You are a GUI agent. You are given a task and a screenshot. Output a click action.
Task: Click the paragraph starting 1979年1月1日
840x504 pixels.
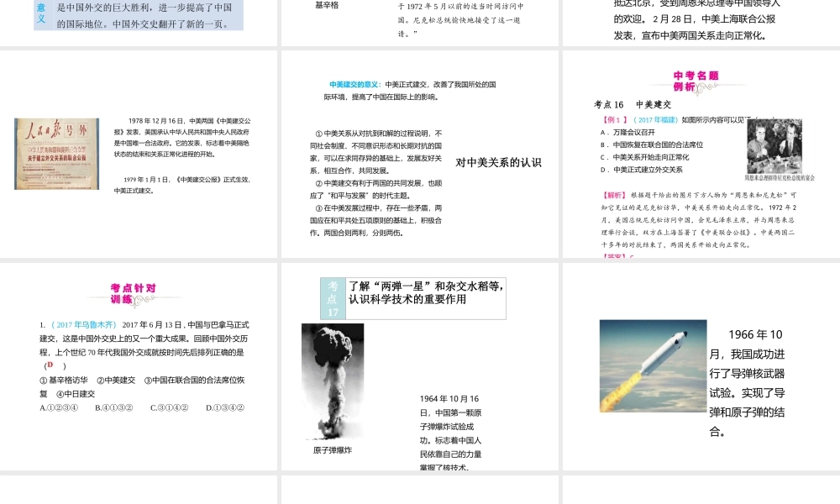[x=181, y=185]
